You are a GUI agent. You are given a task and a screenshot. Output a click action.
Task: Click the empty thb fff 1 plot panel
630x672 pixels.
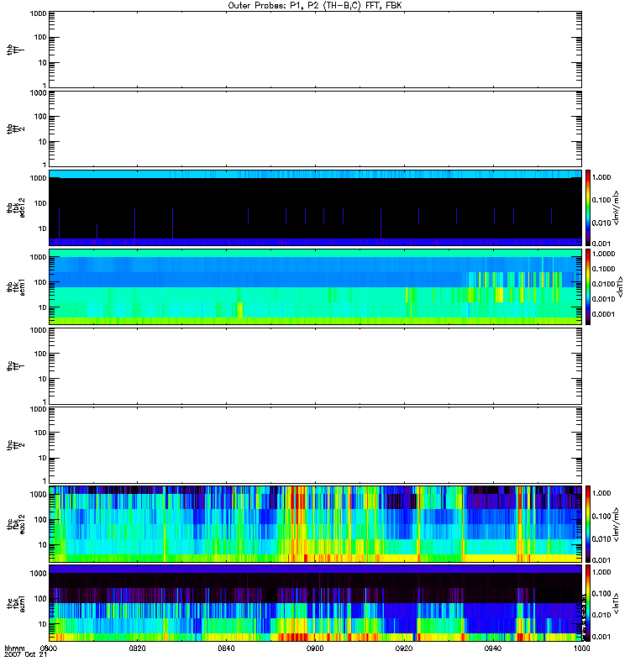(x=315, y=50)
